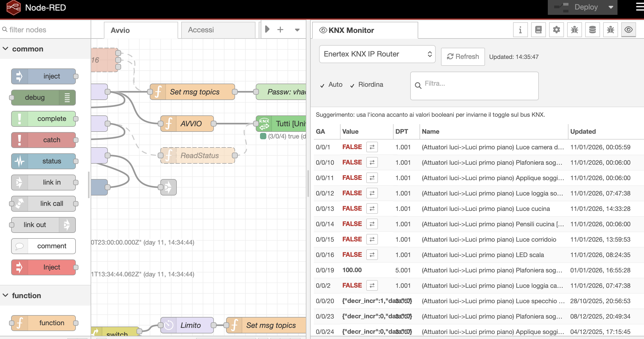Open the context data database icon
This screenshot has height=339, width=644.
pos(592,30)
